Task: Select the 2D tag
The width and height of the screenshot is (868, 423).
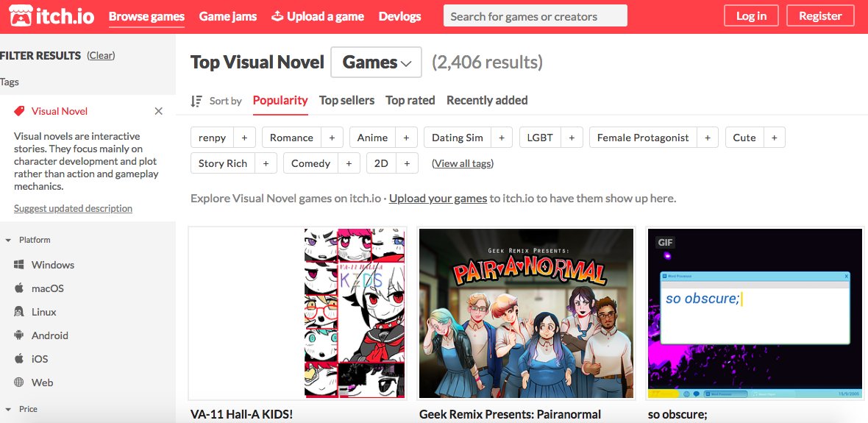Action: pyautogui.click(x=382, y=163)
